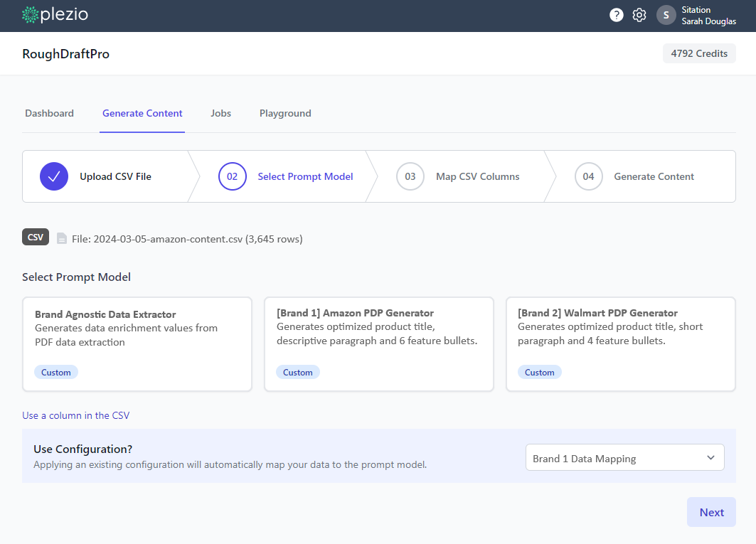The width and height of the screenshot is (756, 544).
Task: Open the help question mark icon
Action: [616, 14]
